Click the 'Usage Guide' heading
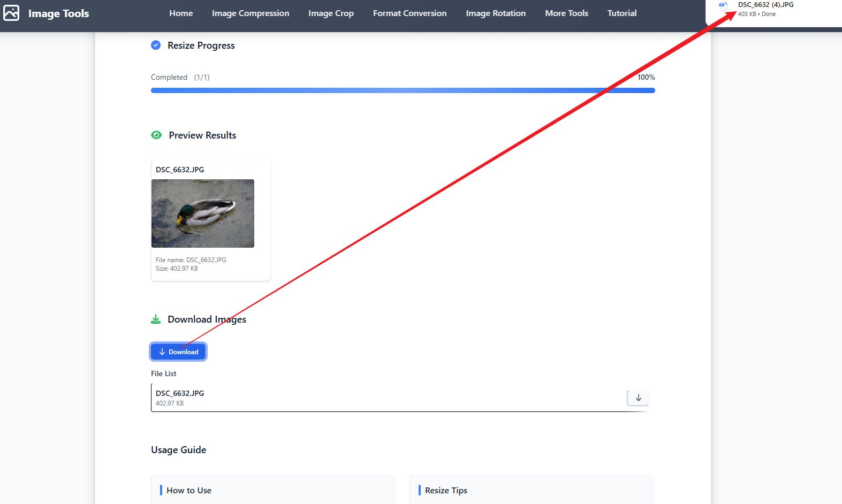The image size is (842, 504). pyautogui.click(x=179, y=450)
